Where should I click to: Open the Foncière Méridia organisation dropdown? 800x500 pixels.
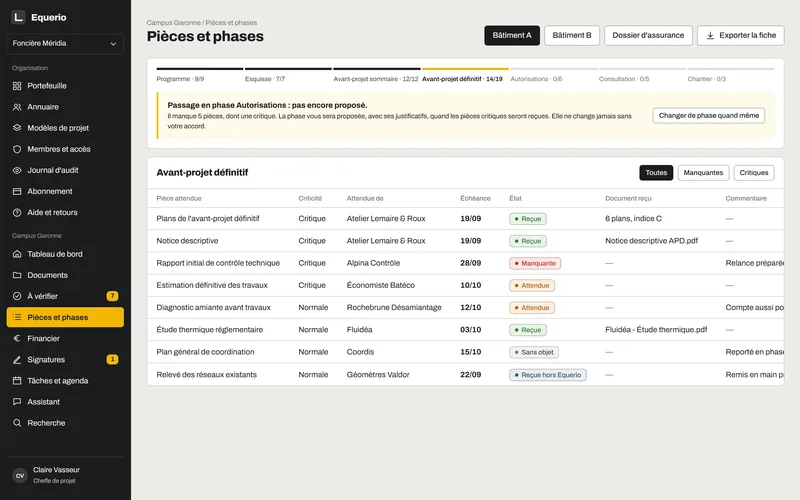pos(65,43)
